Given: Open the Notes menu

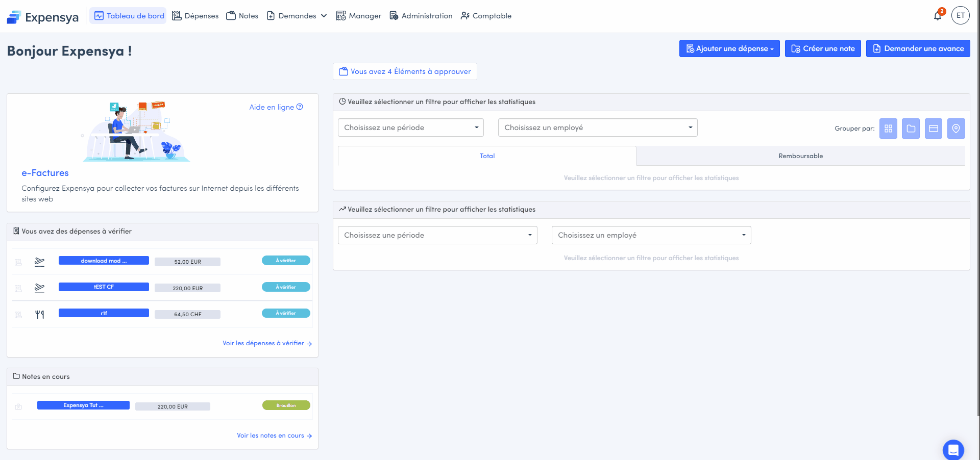Looking at the screenshot, I should pos(242,16).
